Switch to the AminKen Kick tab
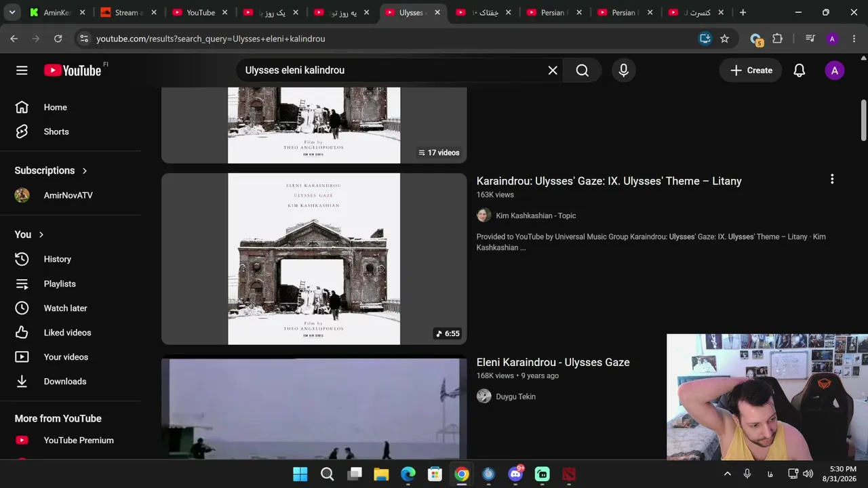Image resolution: width=868 pixels, height=488 pixels. click(58, 12)
